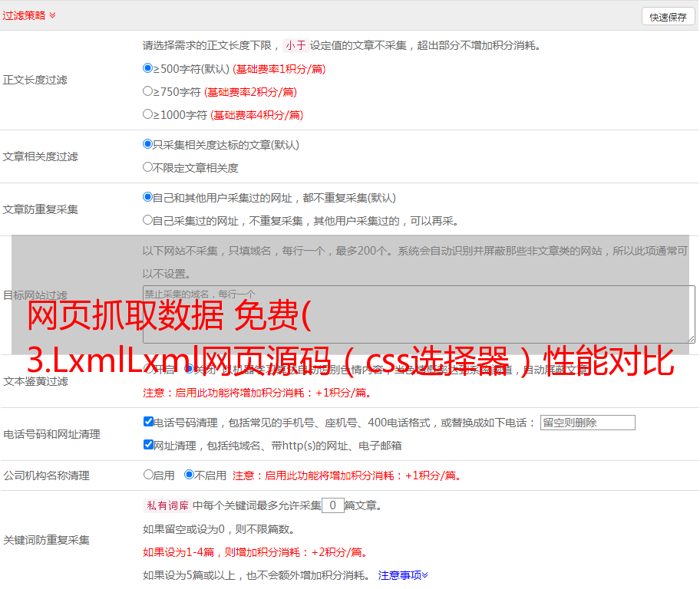Viewport: 700px width, 589px height.
Task: Click the 留空则删除 replacement phone field
Action: [x=587, y=423]
